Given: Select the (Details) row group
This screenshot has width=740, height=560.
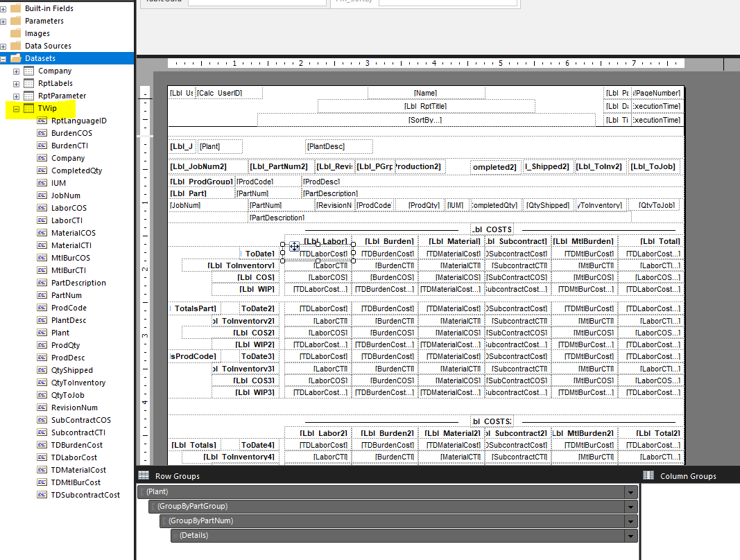Looking at the screenshot, I should point(404,536).
